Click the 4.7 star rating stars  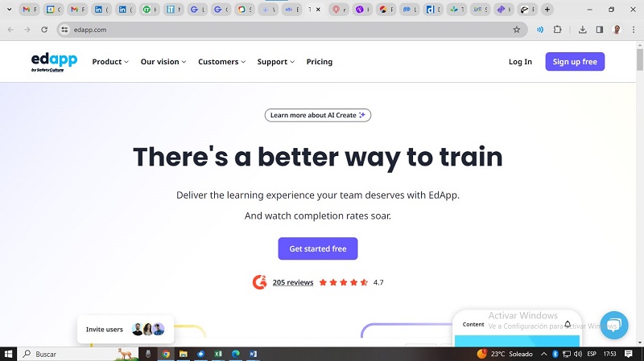coord(344,282)
